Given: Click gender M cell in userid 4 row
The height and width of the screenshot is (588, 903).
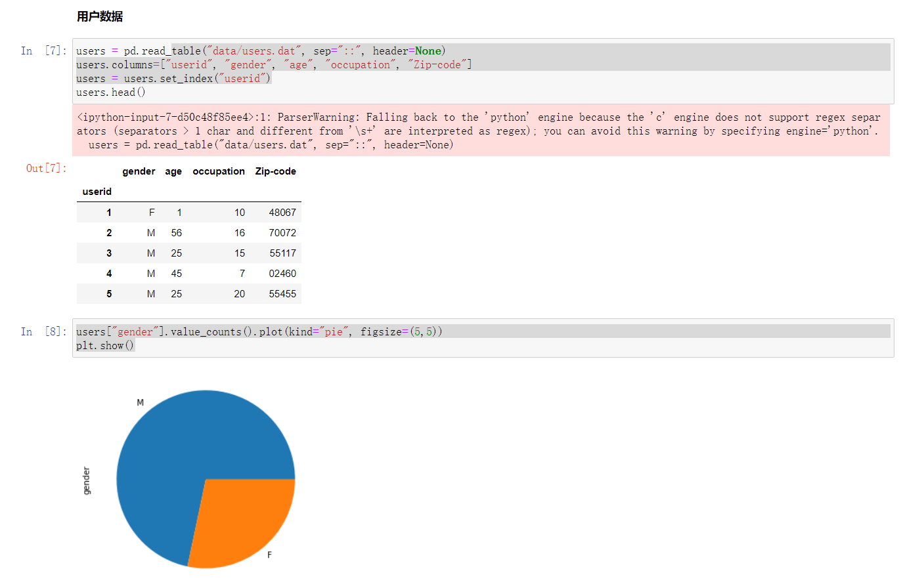Looking at the screenshot, I should (151, 274).
